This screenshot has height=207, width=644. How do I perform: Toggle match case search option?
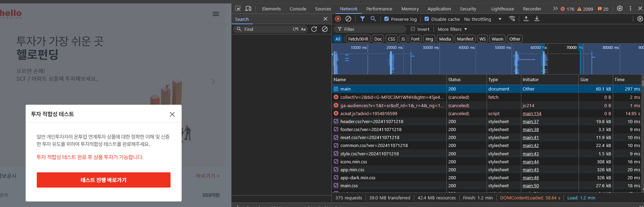click(303, 29)
